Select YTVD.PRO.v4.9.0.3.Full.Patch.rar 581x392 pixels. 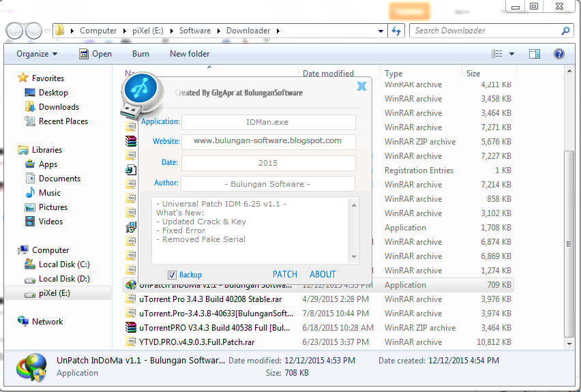[x=197, y=342]
